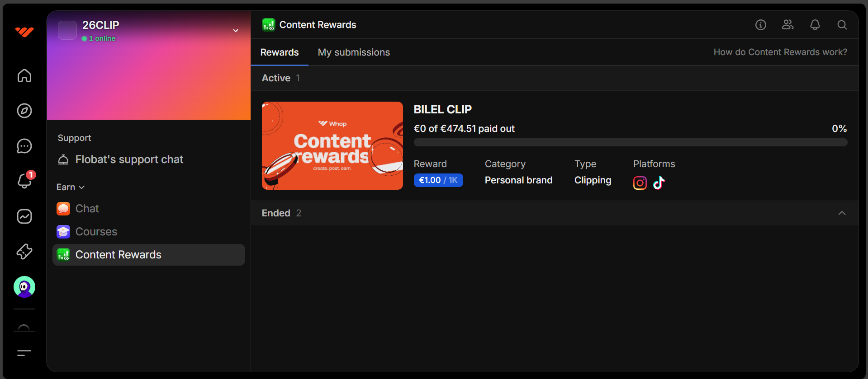This screenshot has height=379, width=868.
Task: Click the Chat app icon in sidebar
Action: point(63,209)
